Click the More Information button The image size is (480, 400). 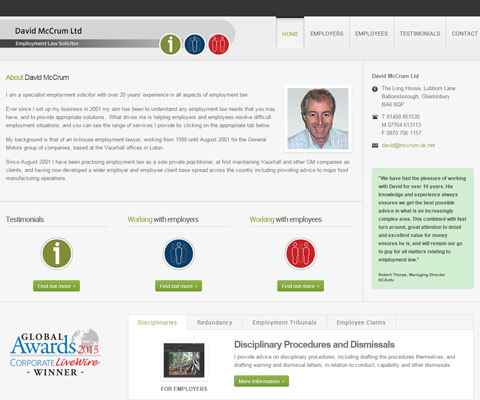pos(261,381)
